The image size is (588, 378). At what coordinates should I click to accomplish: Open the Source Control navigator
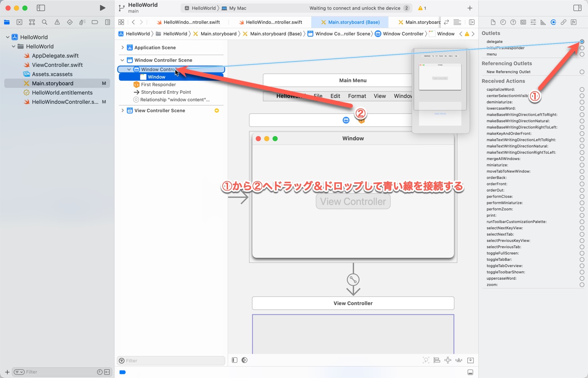[19, 22]
